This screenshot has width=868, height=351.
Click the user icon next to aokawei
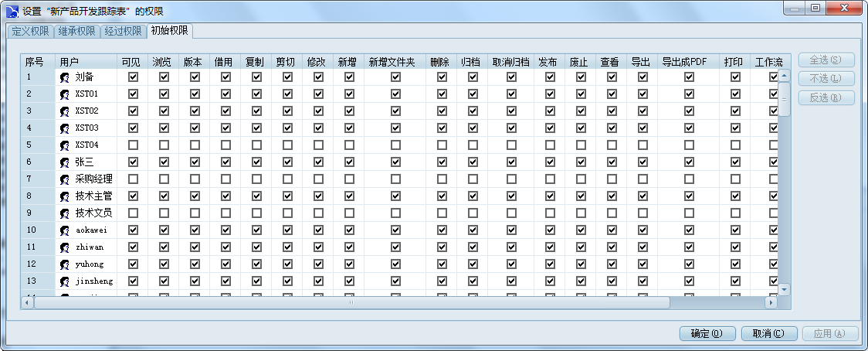click(x=65, y=230)
